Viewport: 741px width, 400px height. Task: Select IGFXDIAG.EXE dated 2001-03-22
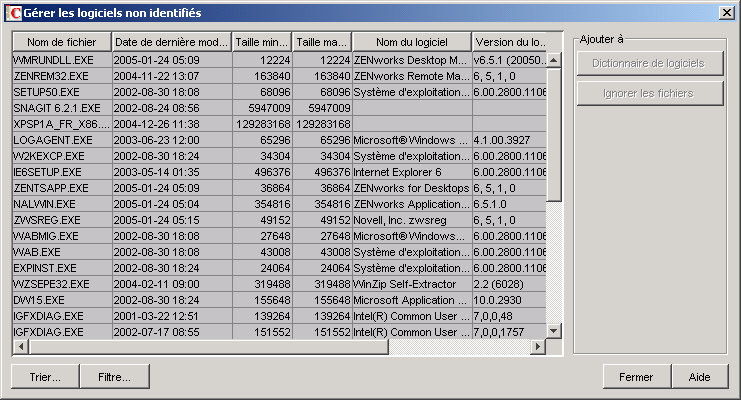62,316
